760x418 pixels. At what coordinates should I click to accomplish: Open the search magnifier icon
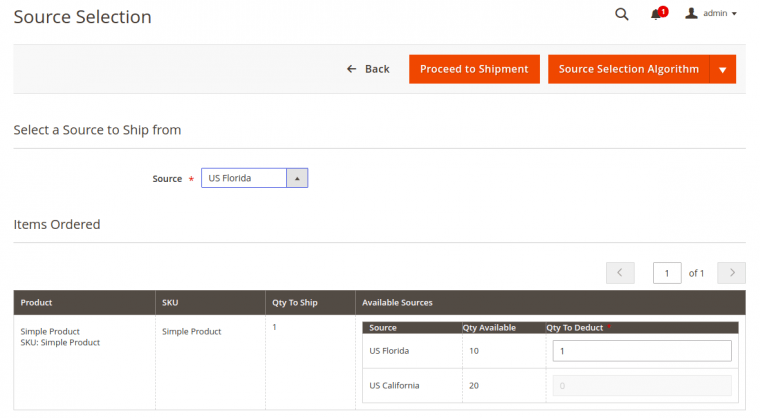tap(621, 14)
